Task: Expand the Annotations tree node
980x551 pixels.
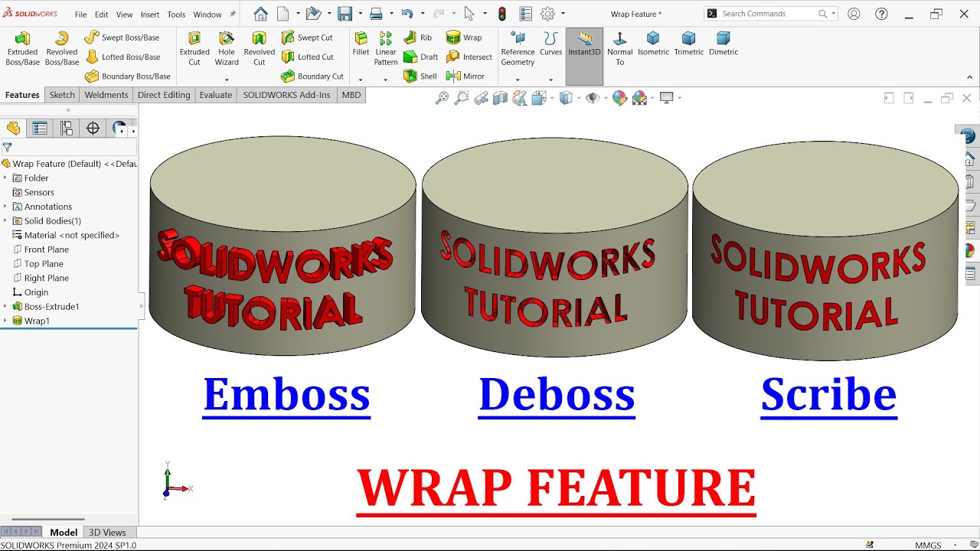Action: (5, 207)
